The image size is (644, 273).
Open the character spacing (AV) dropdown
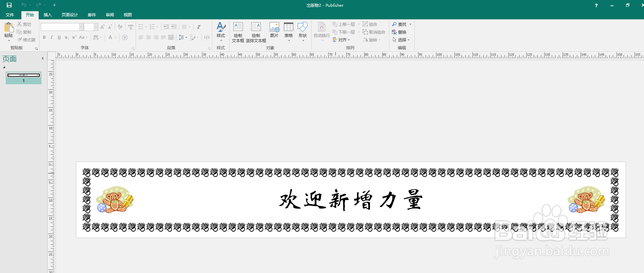click(97, 37)
